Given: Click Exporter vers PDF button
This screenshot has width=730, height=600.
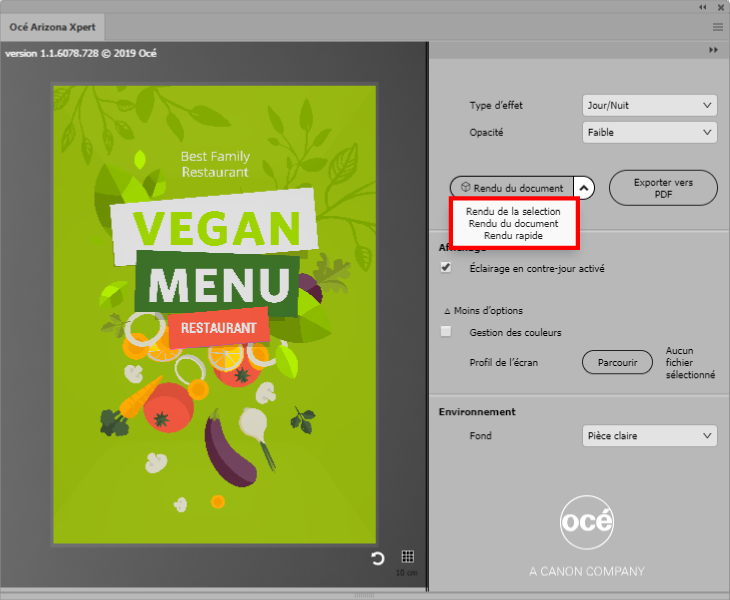Looking at the screenshot, I should point(663,188).
